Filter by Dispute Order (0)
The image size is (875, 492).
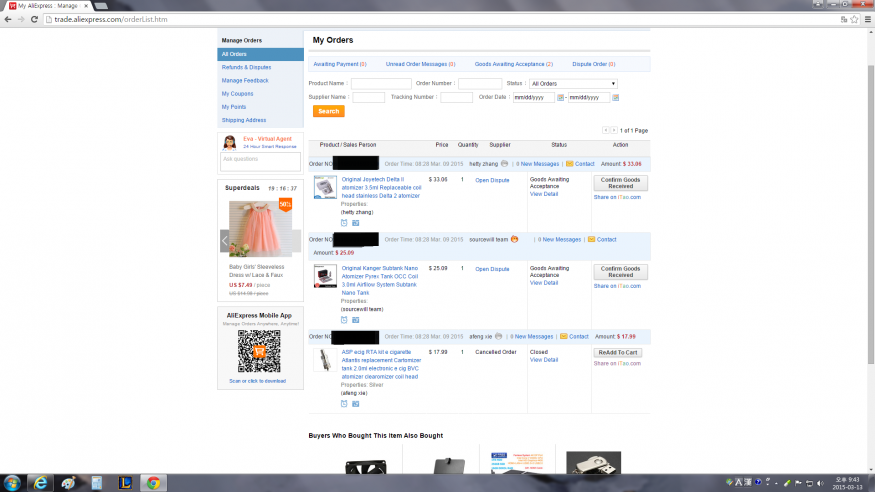(x=594, y=64)
